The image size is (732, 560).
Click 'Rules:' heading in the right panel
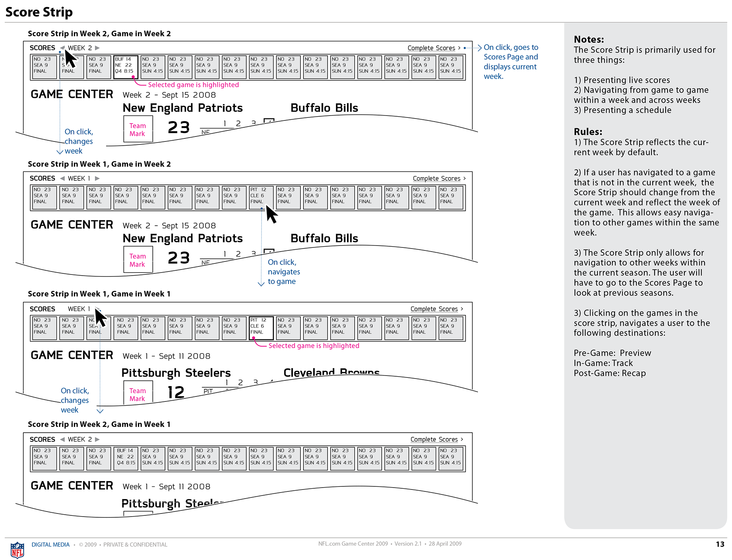(x=588, y=132)
